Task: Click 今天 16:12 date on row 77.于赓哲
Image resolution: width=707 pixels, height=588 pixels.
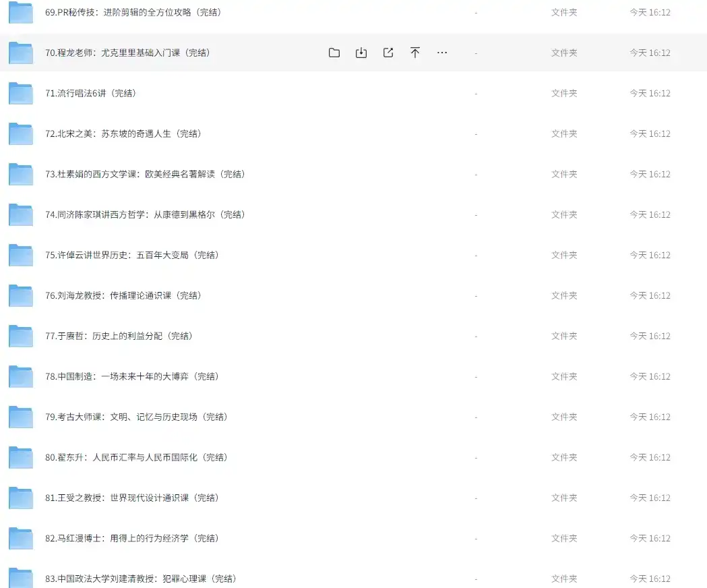Action: click(x=650, y=336)
